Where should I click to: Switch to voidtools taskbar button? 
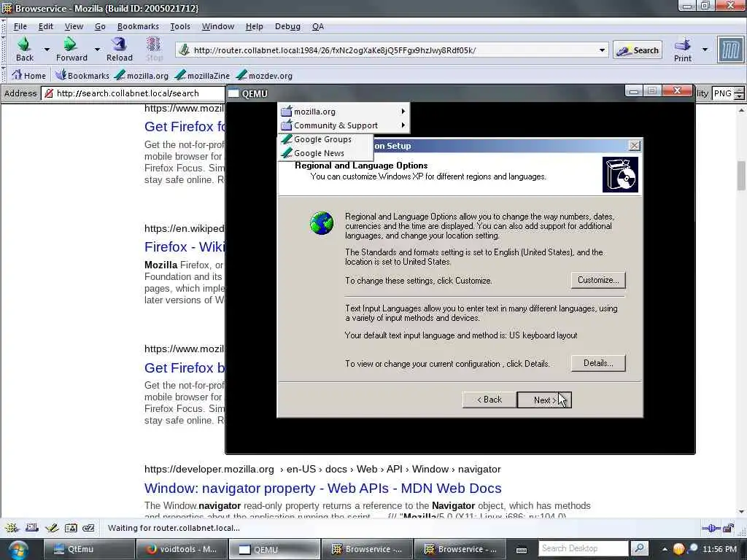pos(181,549)
